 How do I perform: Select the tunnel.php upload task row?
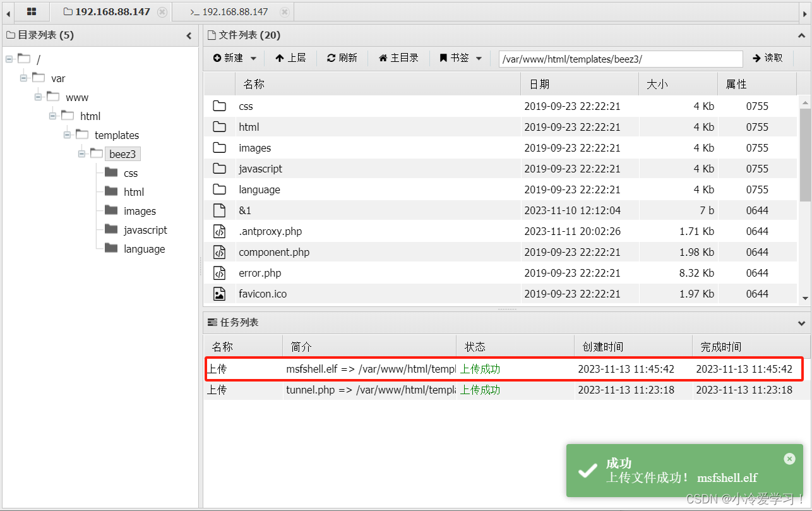(x=504, y=390)
